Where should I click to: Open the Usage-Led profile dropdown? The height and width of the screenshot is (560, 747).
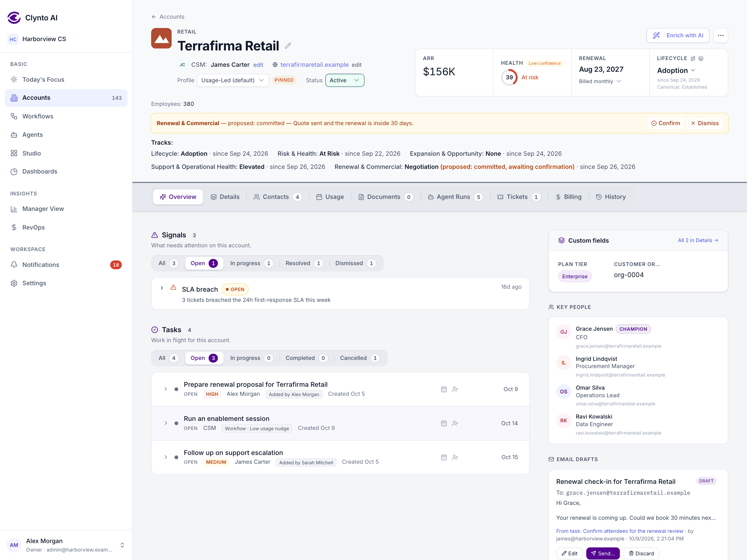pos(233,80)
